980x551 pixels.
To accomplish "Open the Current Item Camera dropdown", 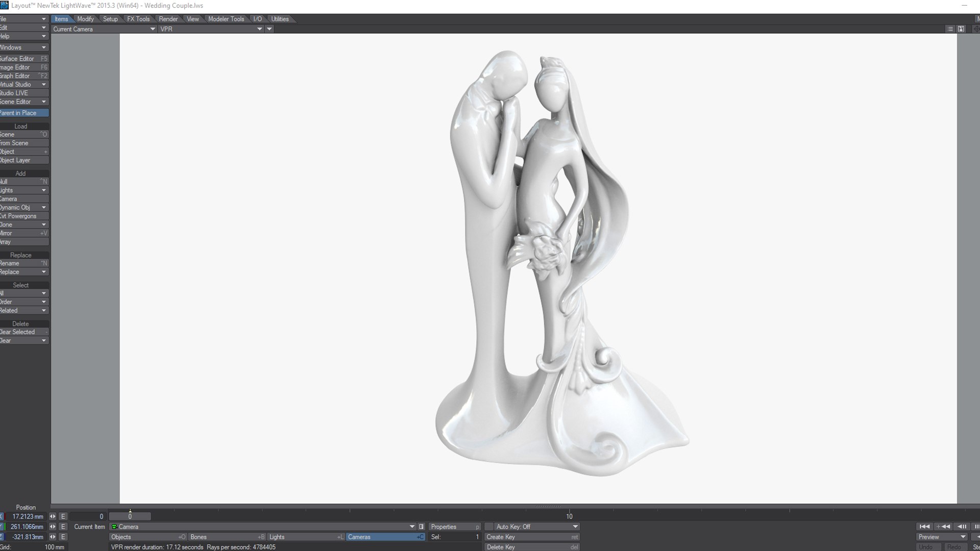I will (263, 527).
